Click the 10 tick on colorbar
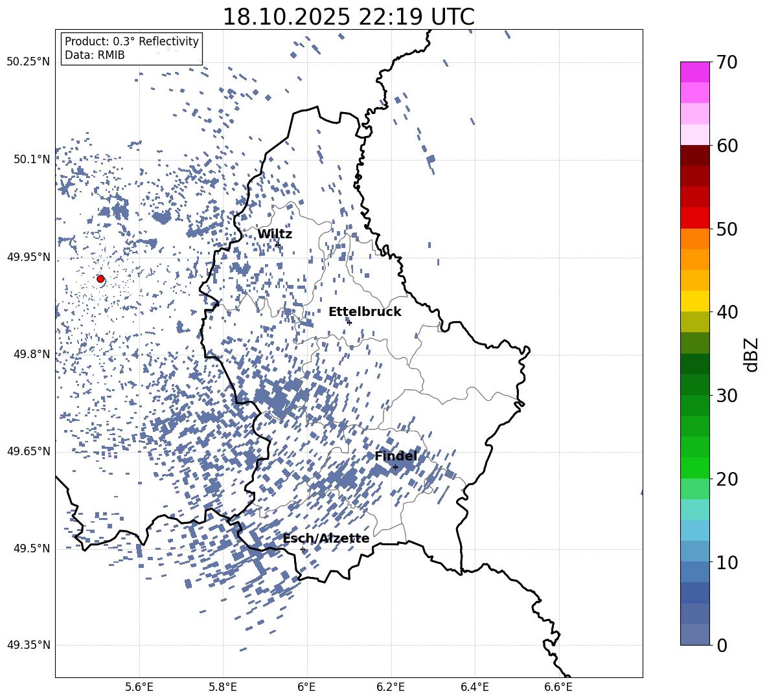 click(727, 562)
